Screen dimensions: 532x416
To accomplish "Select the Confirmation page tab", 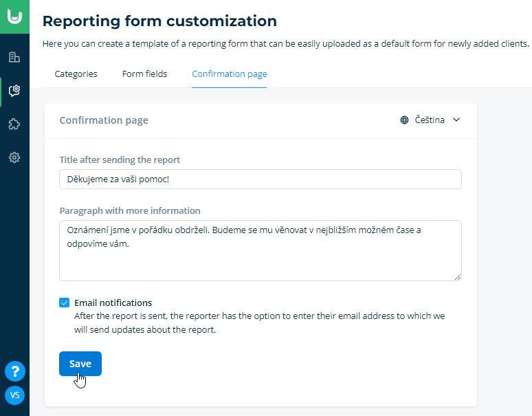I will tap(230, 74).
